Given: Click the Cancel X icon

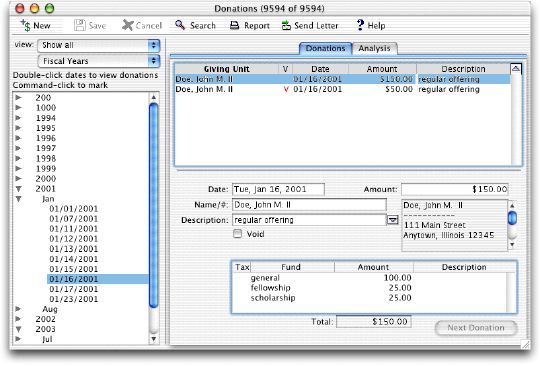Looking at the screenshot, I should click(127, 25).
